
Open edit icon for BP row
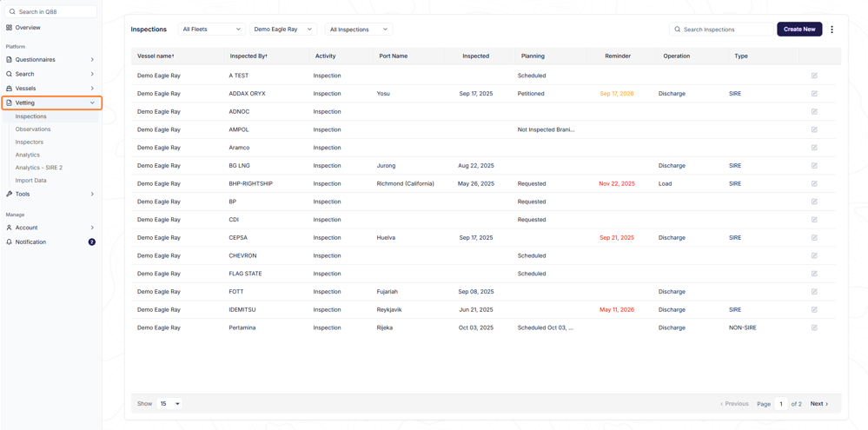pyautogui.click(x=814, y=202)
